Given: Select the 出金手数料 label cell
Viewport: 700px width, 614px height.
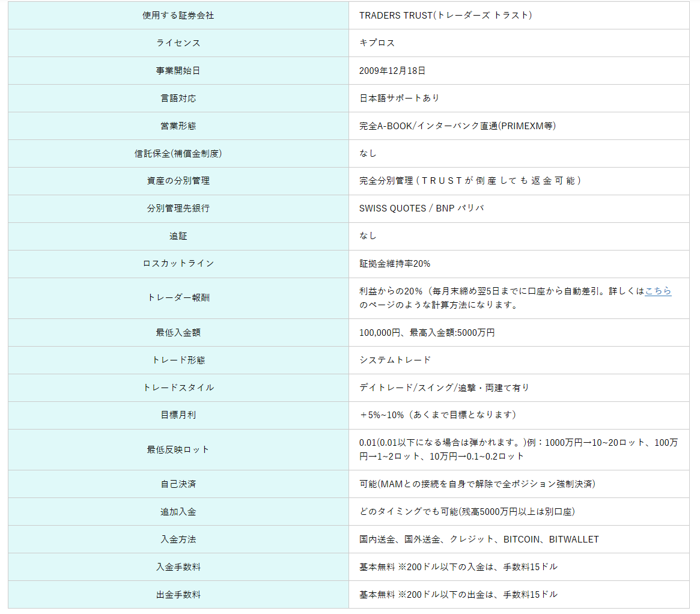Looking at the screenshot, I should click(178, 595).
